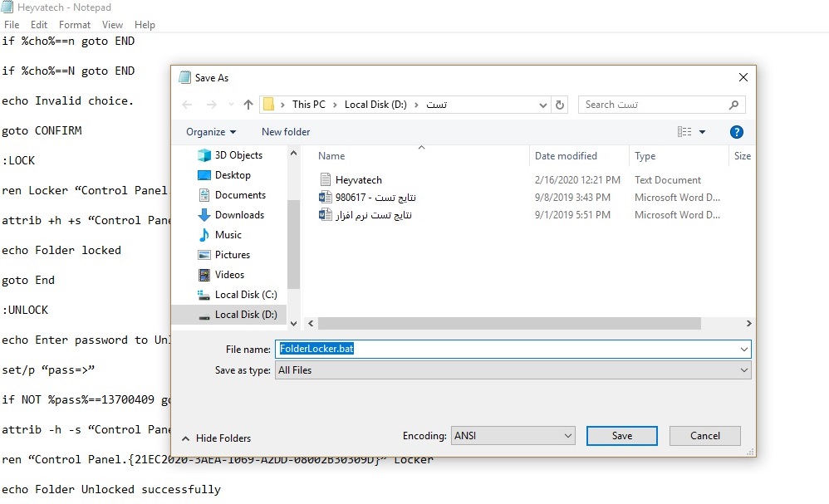Select Word document dated 9/1/2019
This screenshot has height=504, width=829.
coord(373,215)
